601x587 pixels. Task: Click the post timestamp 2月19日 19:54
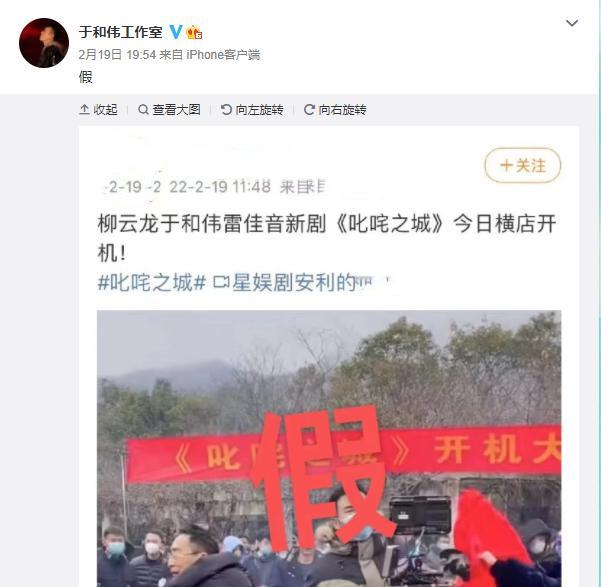click(117, 55)
